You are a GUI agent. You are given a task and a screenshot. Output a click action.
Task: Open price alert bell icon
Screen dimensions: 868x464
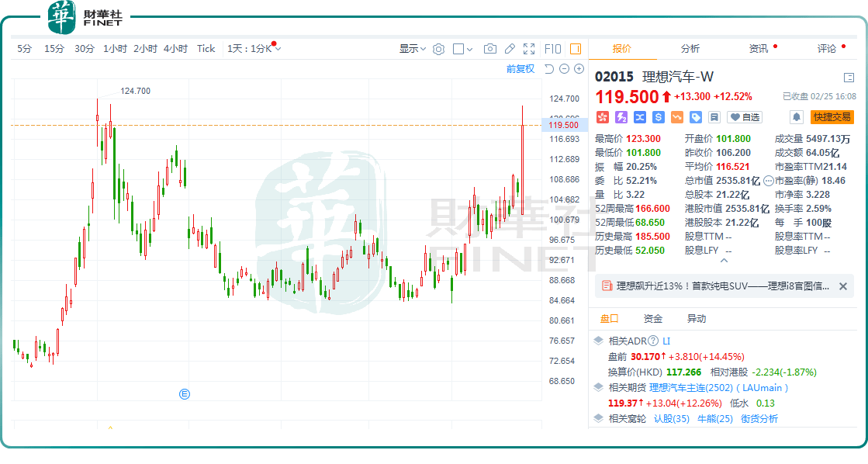click(797, 117)
